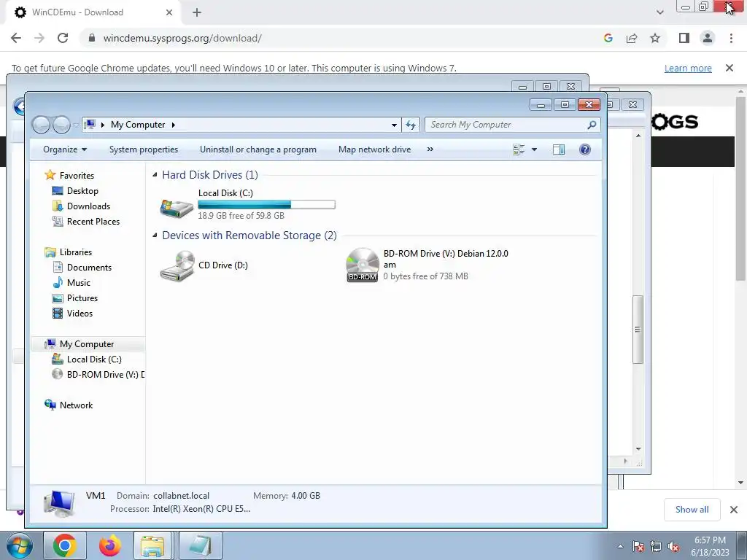Reload the WinCDEmu page in Chrome

point(63,38)
